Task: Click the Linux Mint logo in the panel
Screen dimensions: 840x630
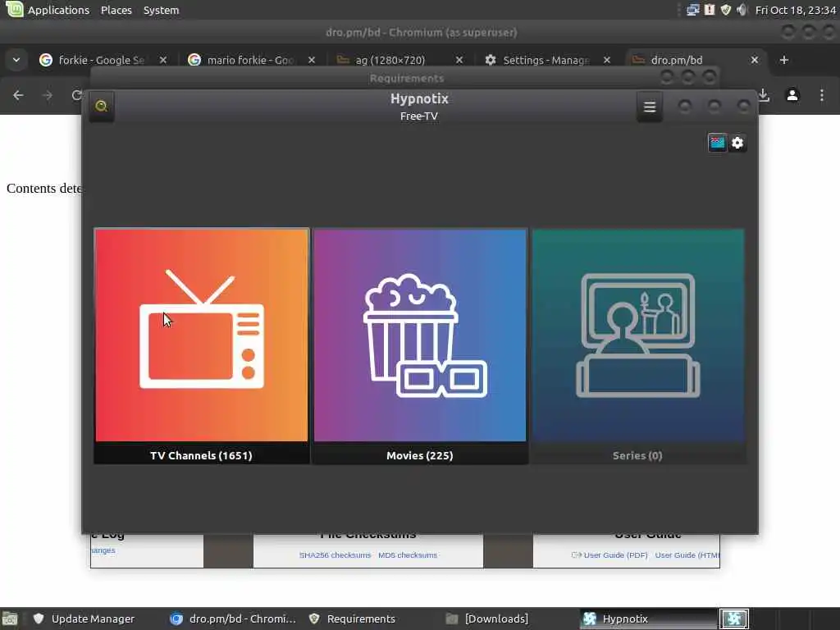Action: [15, 9]
